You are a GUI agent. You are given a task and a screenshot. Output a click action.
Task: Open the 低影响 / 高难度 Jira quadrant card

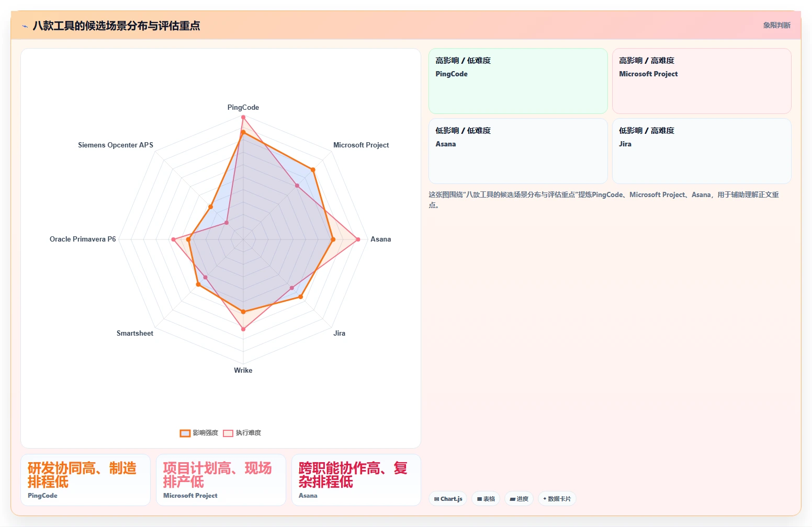[x=702, y=151]
